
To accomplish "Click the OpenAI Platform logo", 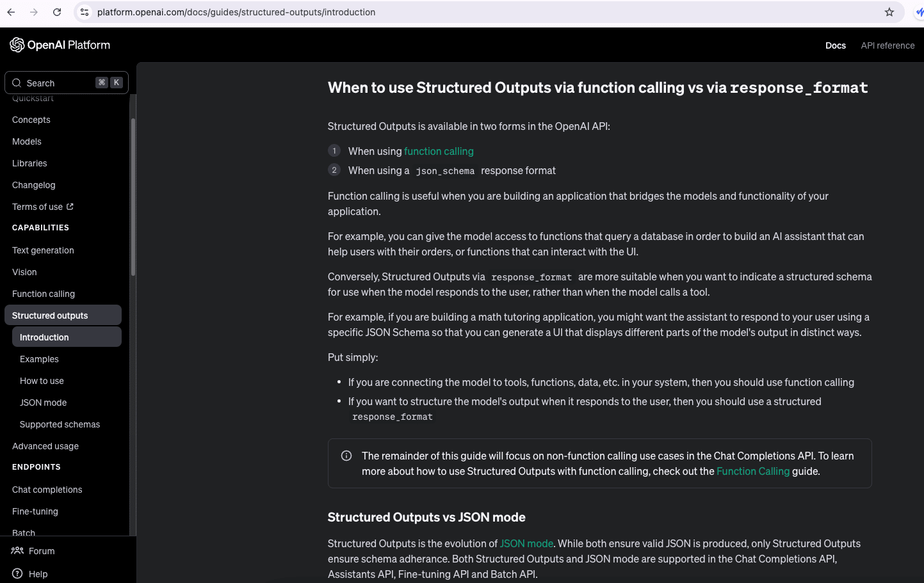I will click(x=60, y=45).
